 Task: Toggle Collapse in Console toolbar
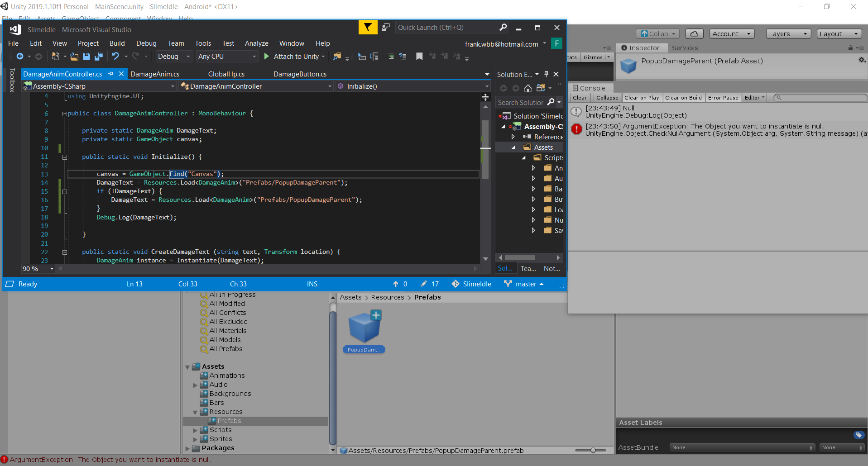click(x=607, y=98)
